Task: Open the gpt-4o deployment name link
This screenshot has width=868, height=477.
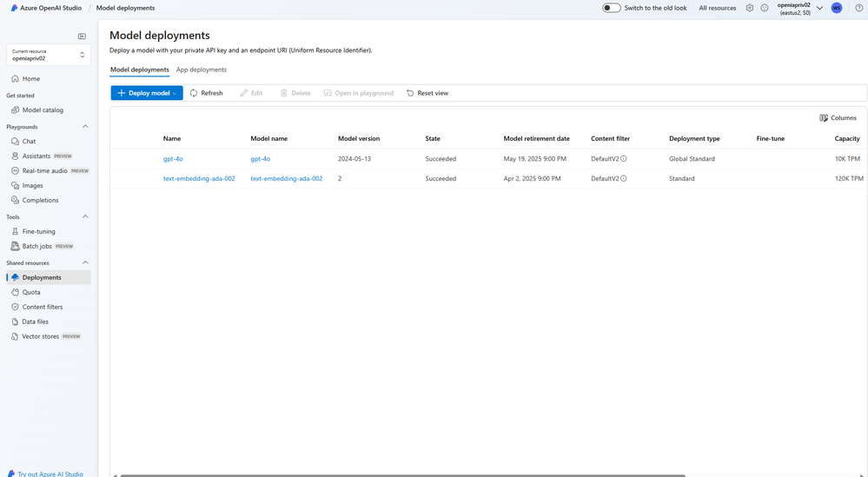Action: pyautogui.click(x=173, y=159)
